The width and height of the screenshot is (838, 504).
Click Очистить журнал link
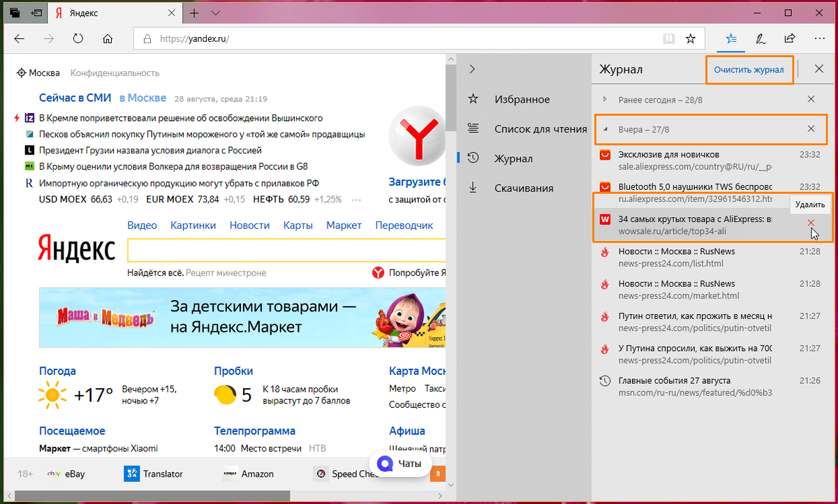[x=749, y=69]
